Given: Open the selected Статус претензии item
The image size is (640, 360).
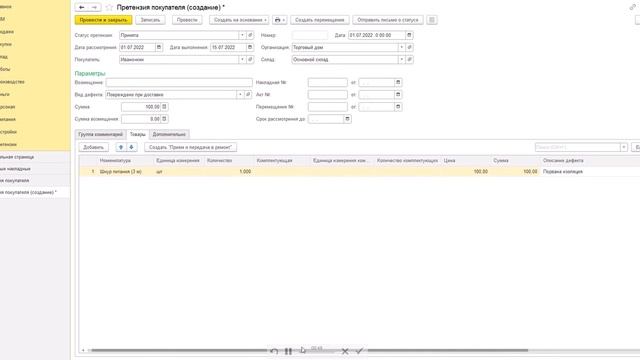Looking at the screenshot, I should (250, 35).
